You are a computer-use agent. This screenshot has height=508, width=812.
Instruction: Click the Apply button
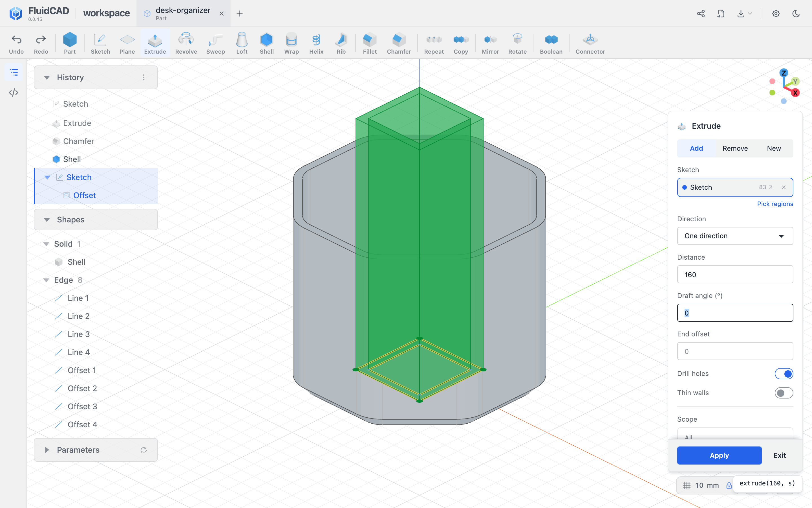pos(719,455)
